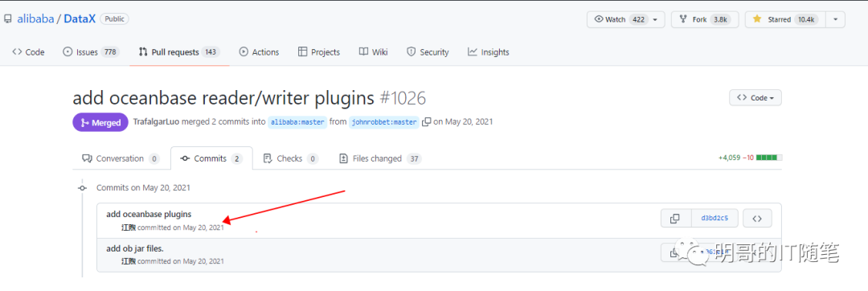Open commit hash d3bd2c5

pos(714,219)
